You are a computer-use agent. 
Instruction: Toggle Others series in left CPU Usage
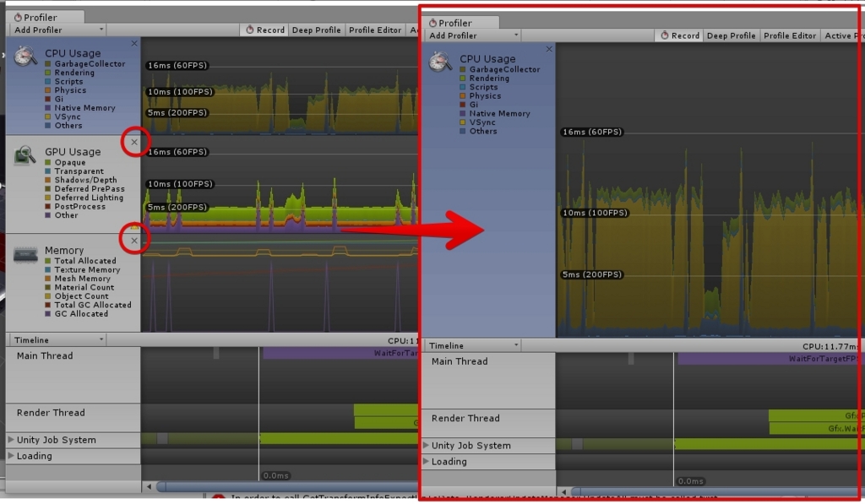[x=48, y=126]
